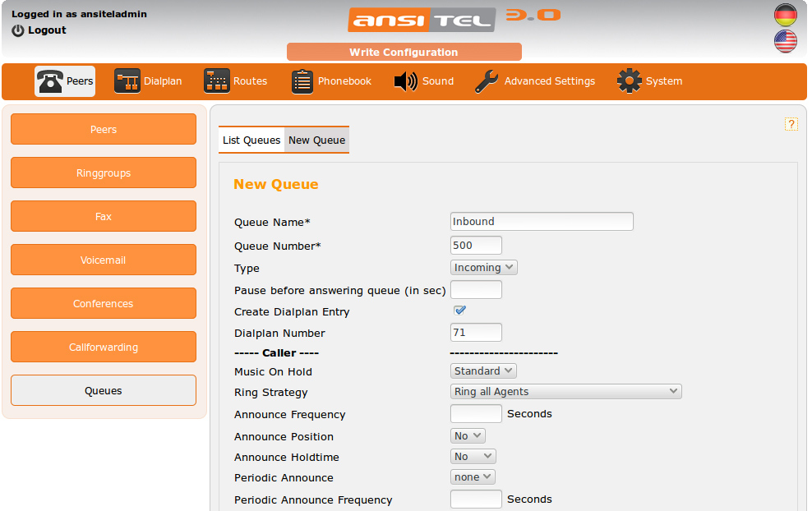
Task: Open the Type dropdown showing Incoming
Action: 484,268
